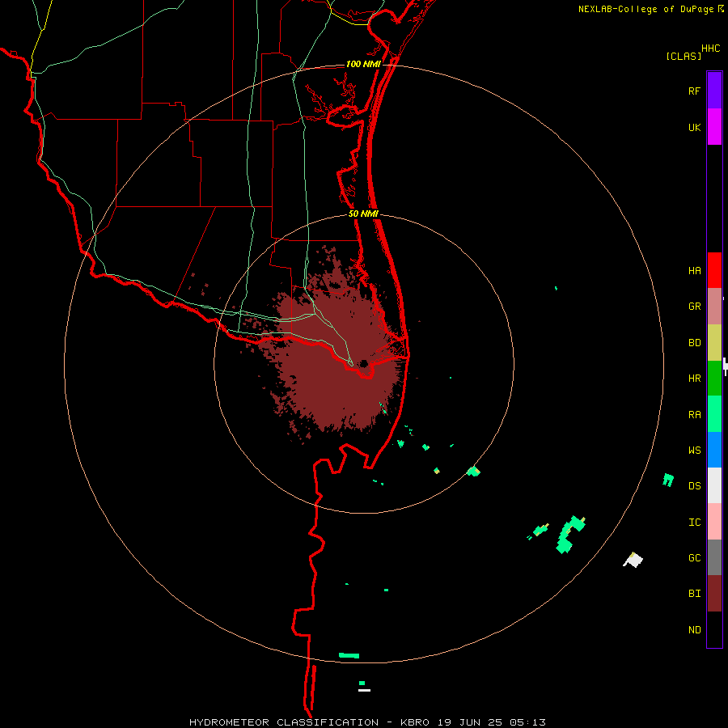Click the IC legend label

pyautogui.click(x=694, y=522)
